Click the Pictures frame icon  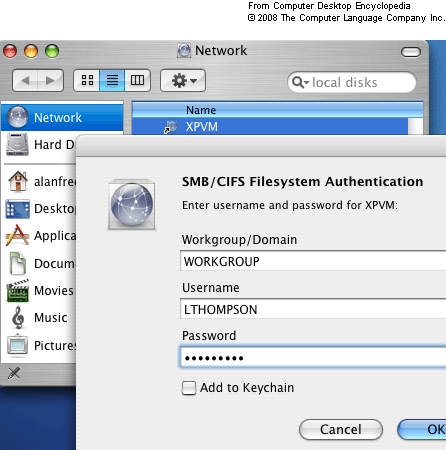point(18,345)
